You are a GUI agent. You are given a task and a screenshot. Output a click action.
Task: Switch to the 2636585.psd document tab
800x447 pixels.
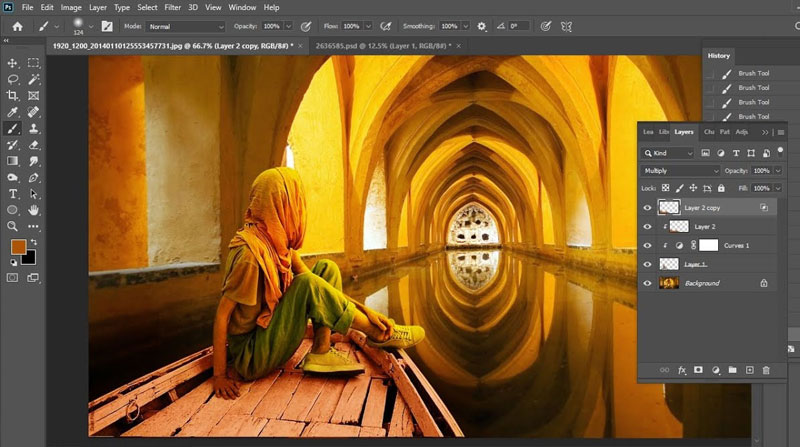pos(383,46)
